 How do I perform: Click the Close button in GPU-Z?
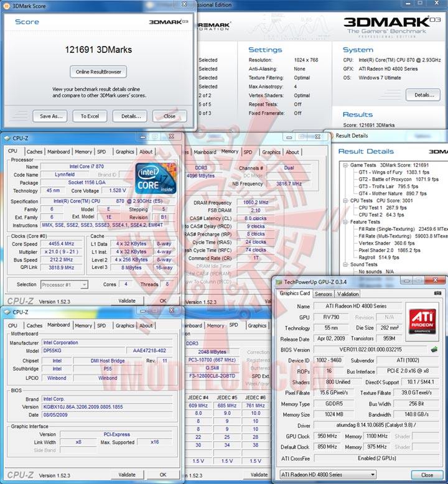point(427,475)
